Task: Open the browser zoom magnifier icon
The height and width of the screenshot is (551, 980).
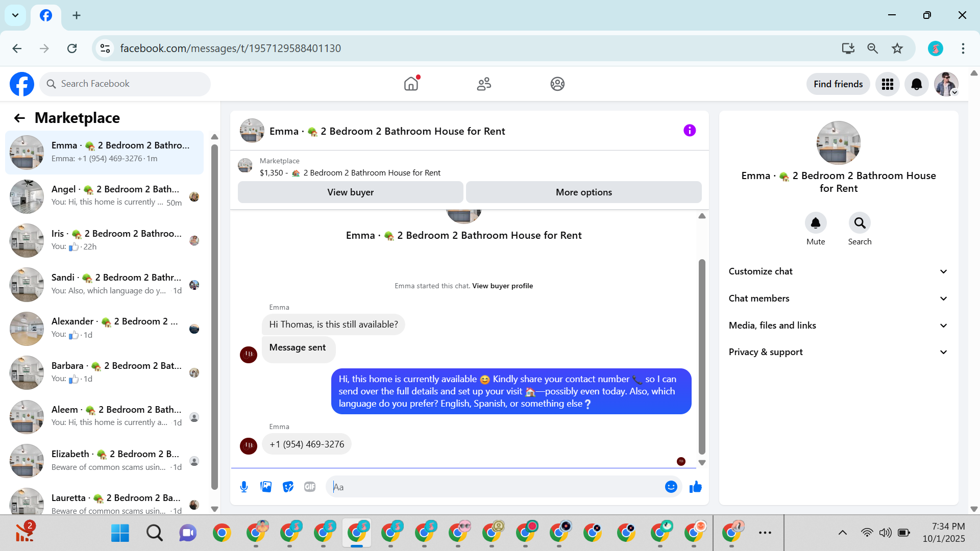Action: coord(873,48)
